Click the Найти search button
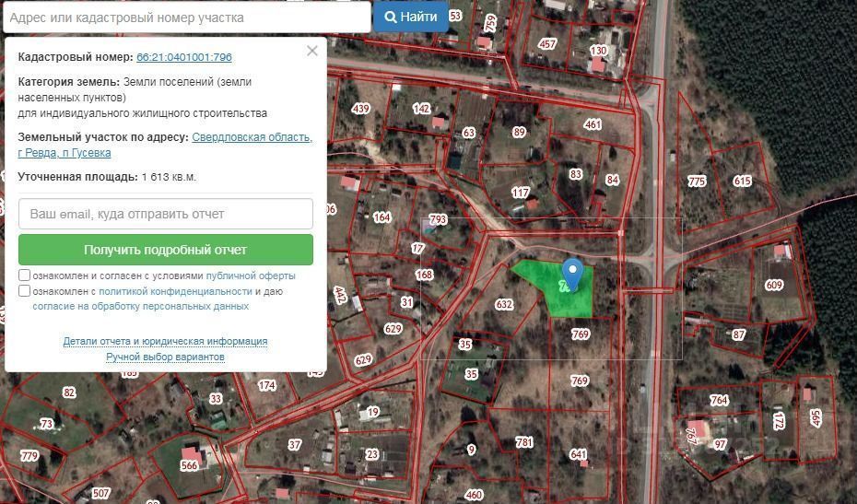The height and width of the screenshot is (504, 857). click(411, 17)
